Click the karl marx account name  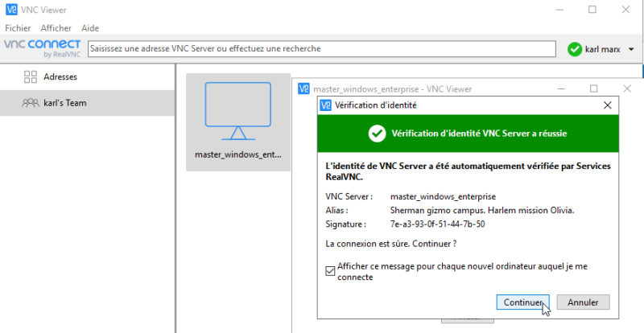tap(602, 49)
